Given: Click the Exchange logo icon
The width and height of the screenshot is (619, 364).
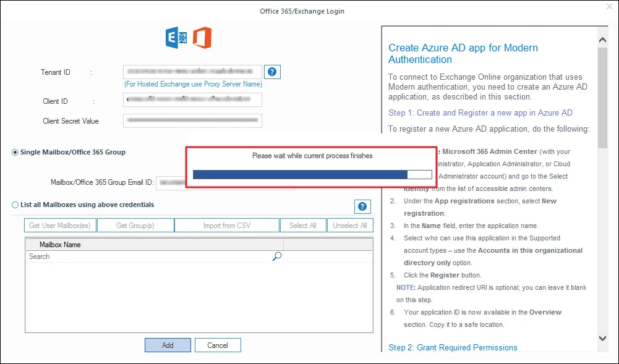Looking at the screenshot, I should [176, 38].
